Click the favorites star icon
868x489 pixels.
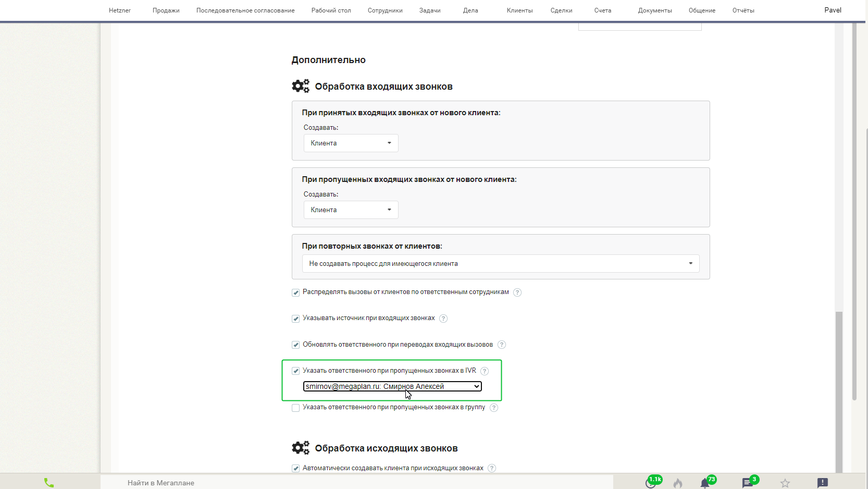[785, 483]
